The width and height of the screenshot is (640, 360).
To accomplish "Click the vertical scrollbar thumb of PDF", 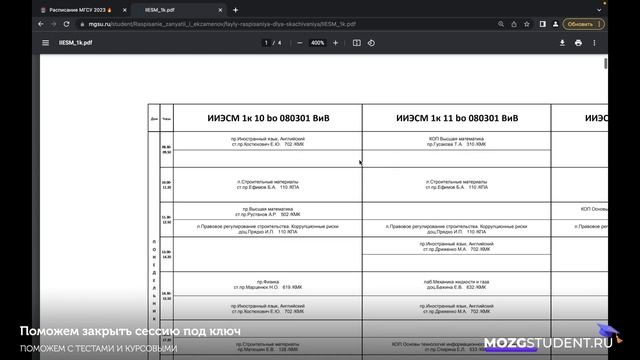I will tap(606, 63).
